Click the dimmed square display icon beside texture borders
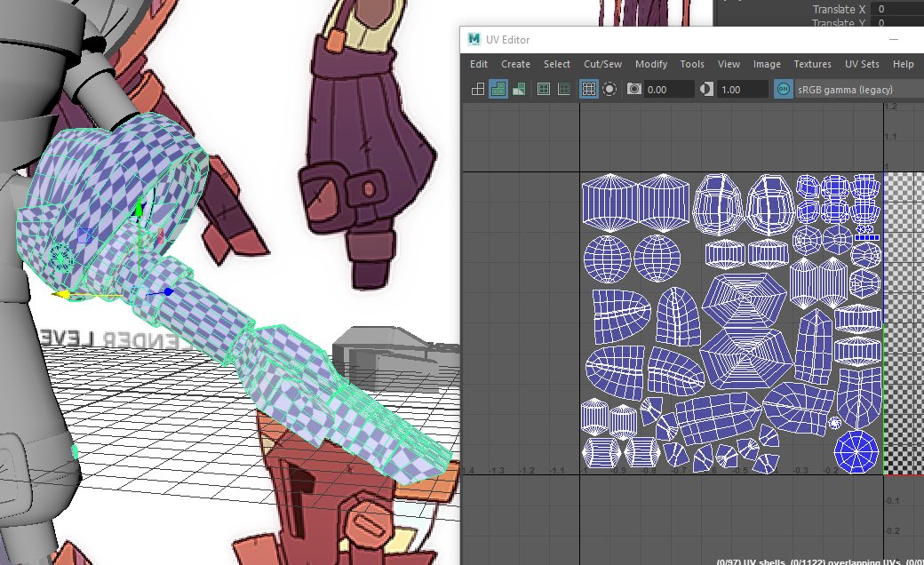 pyautogui.click(x=564, y=90)
